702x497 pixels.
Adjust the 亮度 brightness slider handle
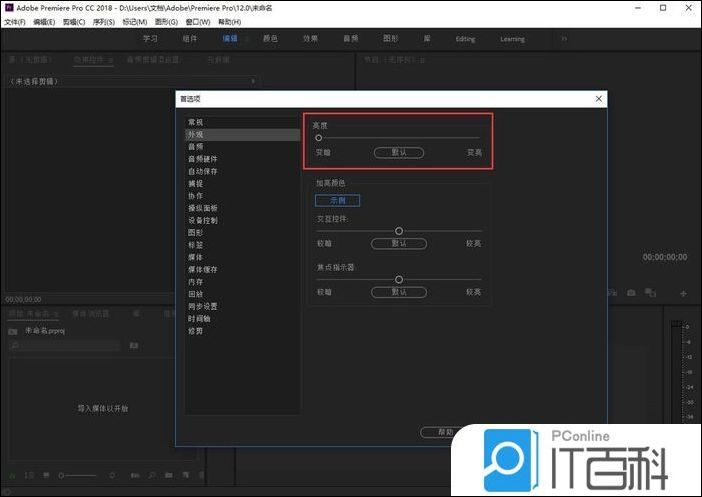pyautogui.click(x=319, y=138)
